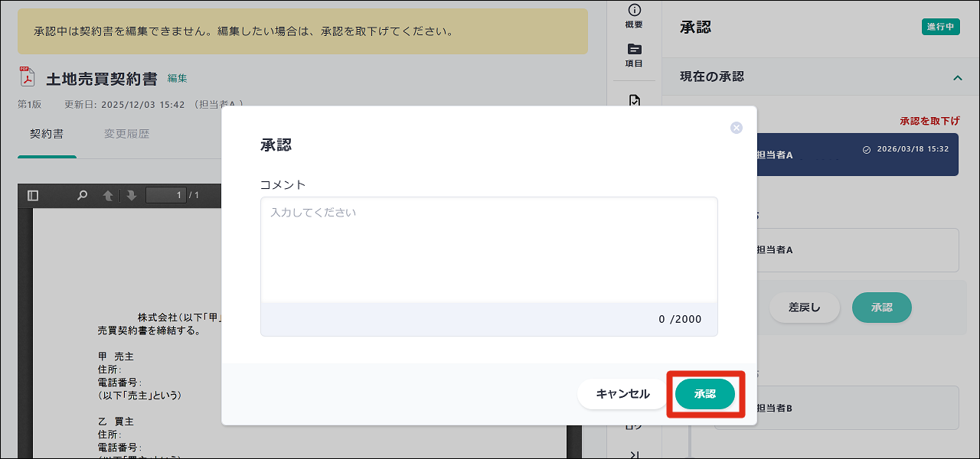Click the red PDF file icon
The height and width of the screenshot is (459, 980).
point(28,78)
